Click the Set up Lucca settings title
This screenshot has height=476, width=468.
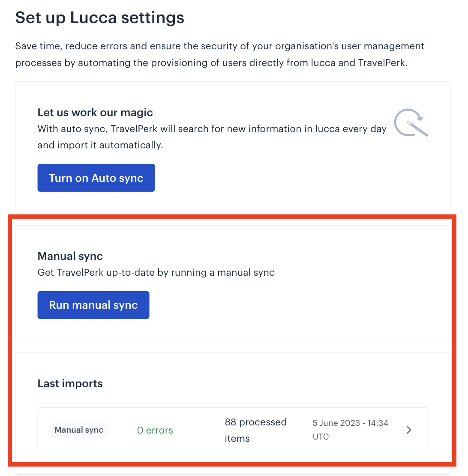[100, 18]
